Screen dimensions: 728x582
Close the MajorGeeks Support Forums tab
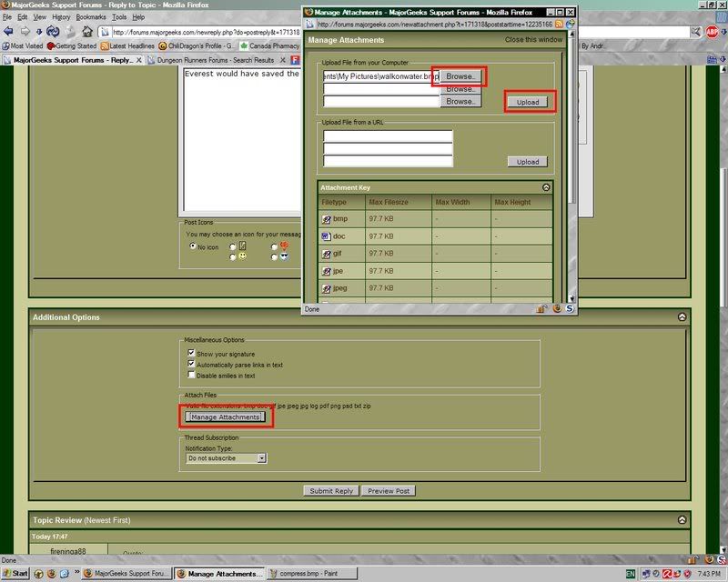[139, 60]
